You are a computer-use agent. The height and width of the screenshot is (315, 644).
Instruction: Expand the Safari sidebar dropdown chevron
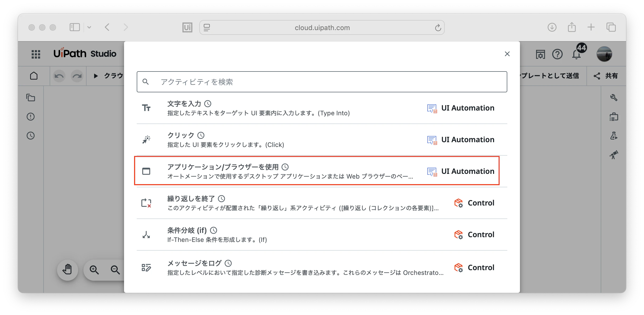point(89,27)
